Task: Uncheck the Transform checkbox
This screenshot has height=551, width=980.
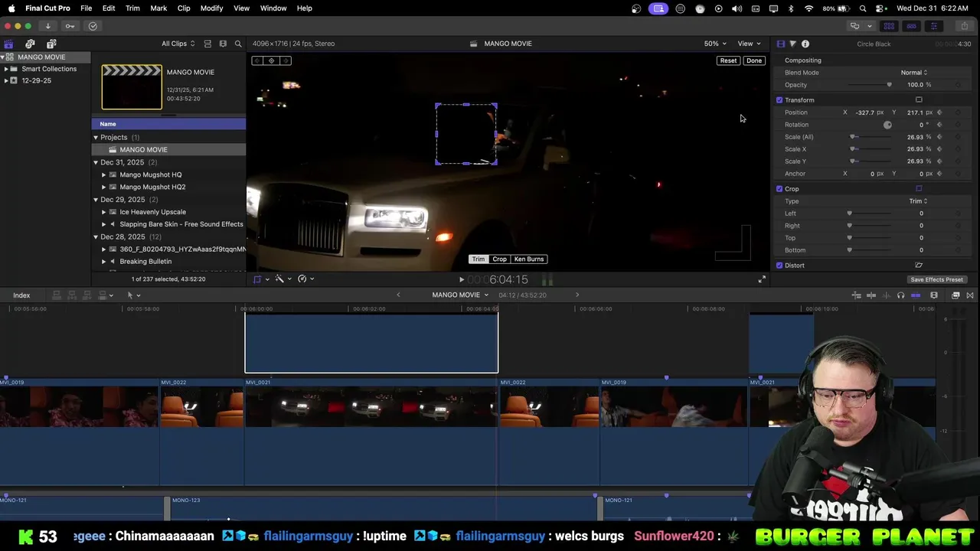Action: click(779, 99)
